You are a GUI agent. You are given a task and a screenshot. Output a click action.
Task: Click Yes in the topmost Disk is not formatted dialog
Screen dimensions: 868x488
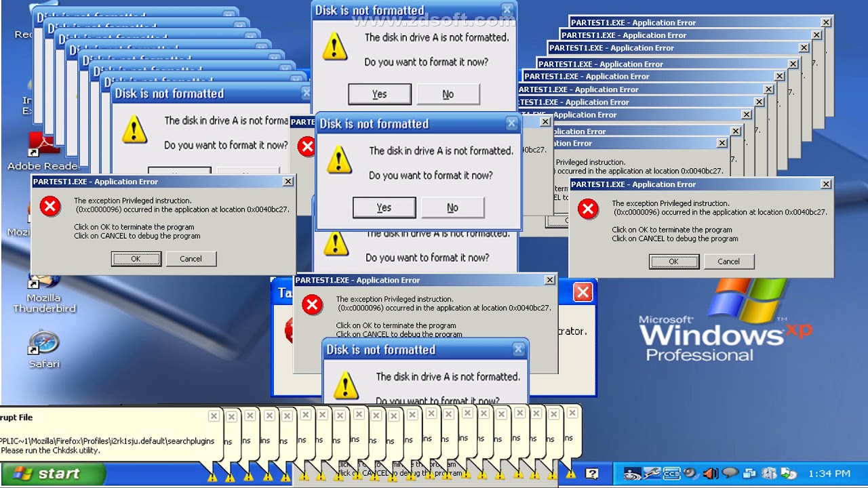pos(380,94)
